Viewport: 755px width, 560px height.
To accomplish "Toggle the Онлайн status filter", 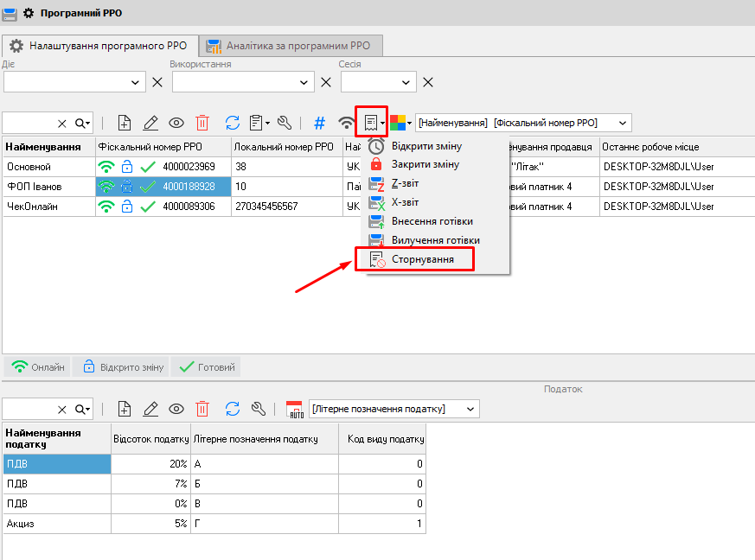I will pyautogui.click(x=37, y=367).
